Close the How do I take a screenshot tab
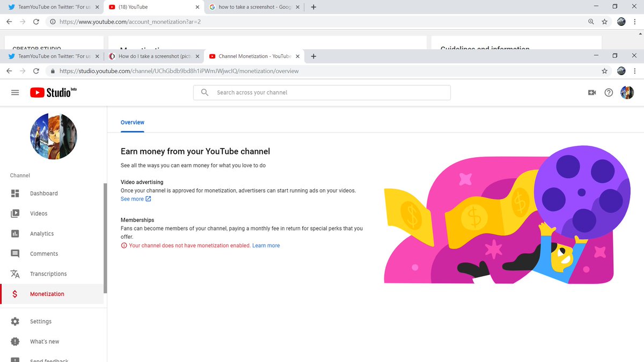 pyautogui.click(x=197, y=56)
